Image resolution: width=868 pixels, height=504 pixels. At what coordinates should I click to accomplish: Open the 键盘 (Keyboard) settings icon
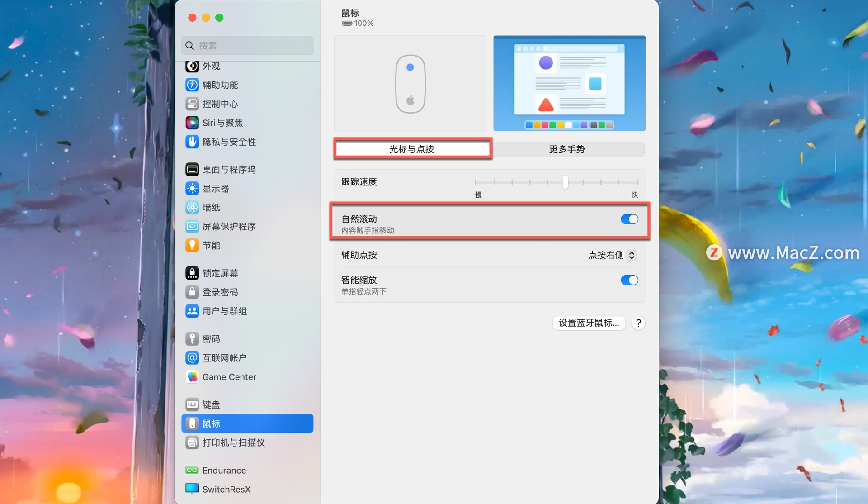point(192,404)
